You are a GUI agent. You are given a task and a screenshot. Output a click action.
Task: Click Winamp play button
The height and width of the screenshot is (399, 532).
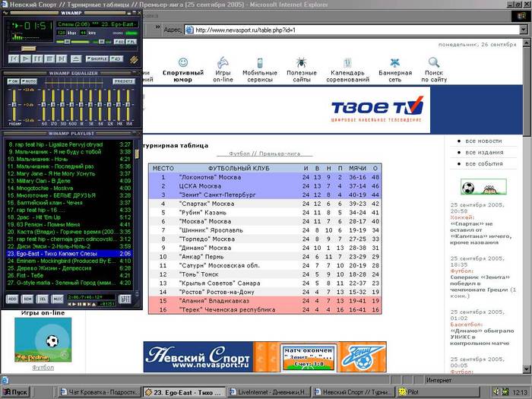[26, 59]
